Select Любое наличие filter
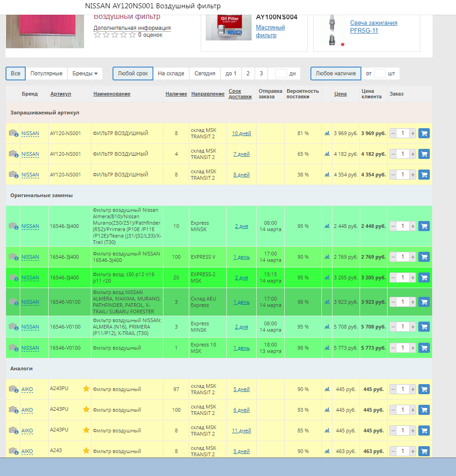 point(336,74)
